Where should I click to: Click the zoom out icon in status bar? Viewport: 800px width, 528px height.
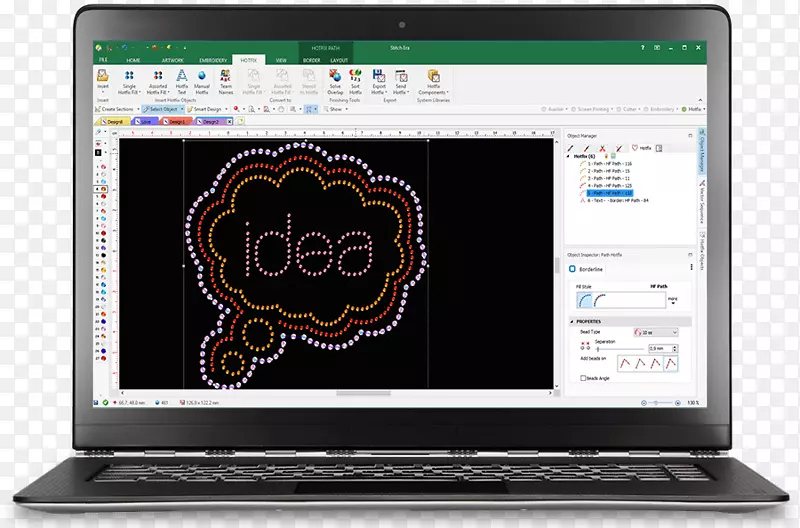coord(644,403)
